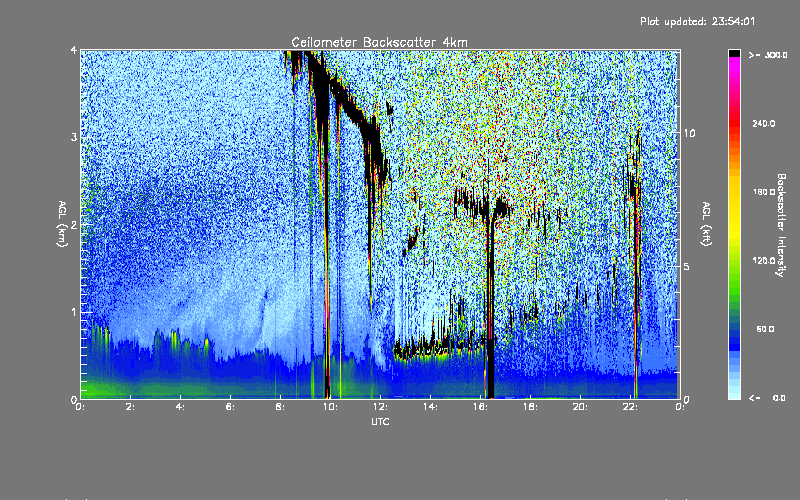Pick the red band of the colorbar
The image size is (800, 500).
734,125
